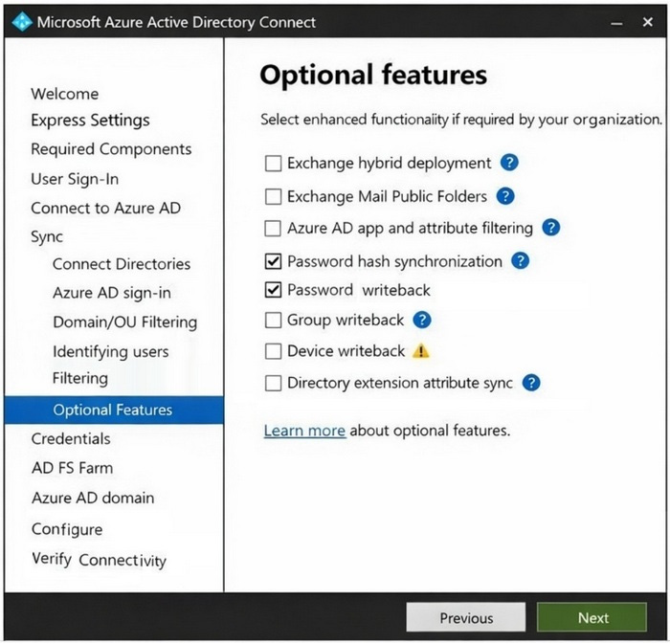670x644 pixels.
Task: Uncheck Password writeback option
Action: [273, 290]
